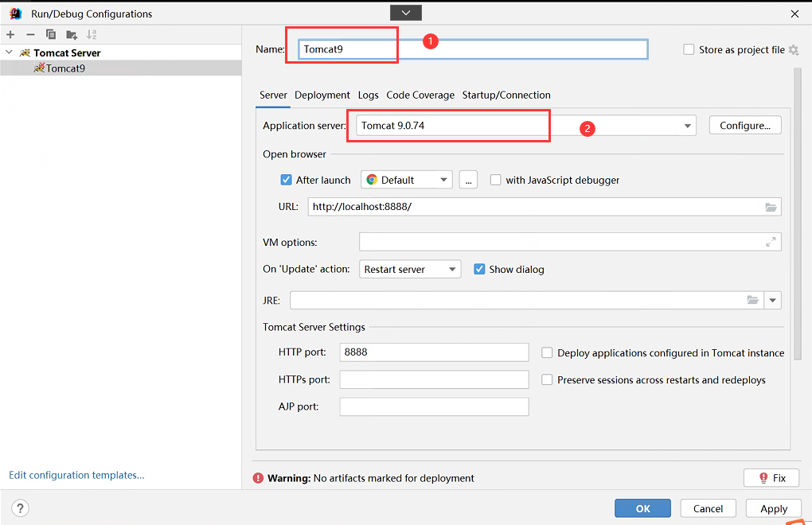Screen dimensions: 812x525
Task: Open the Logs tab
Action: (x=369, y=95)
